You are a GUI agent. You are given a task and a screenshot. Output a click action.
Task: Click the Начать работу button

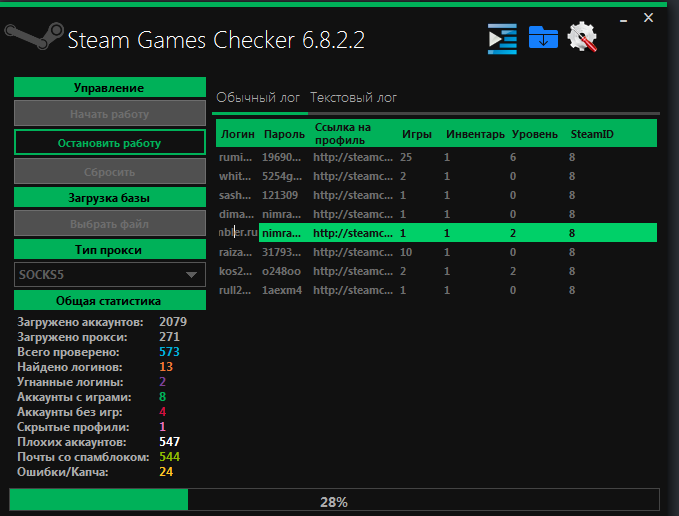tap(110, 114)
